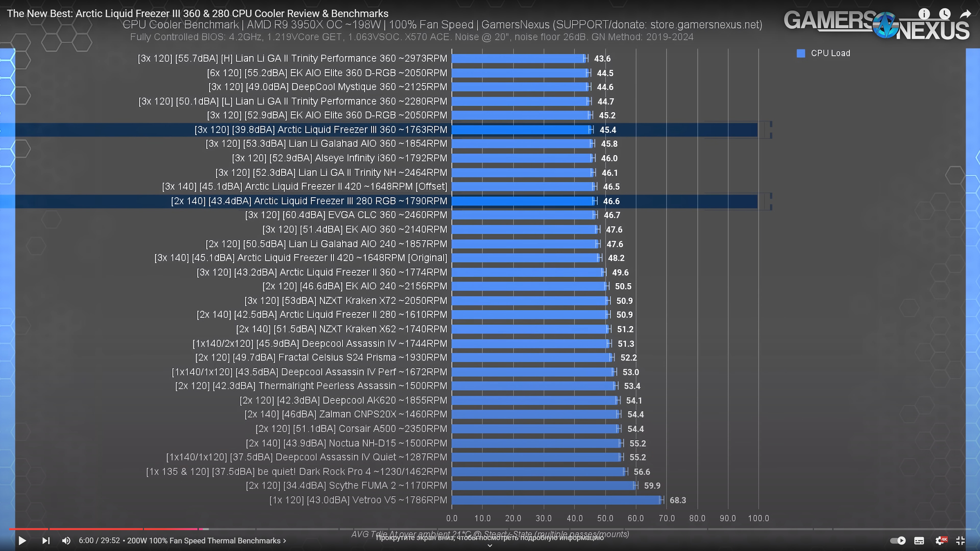Skip to the next video

(46, 540)
